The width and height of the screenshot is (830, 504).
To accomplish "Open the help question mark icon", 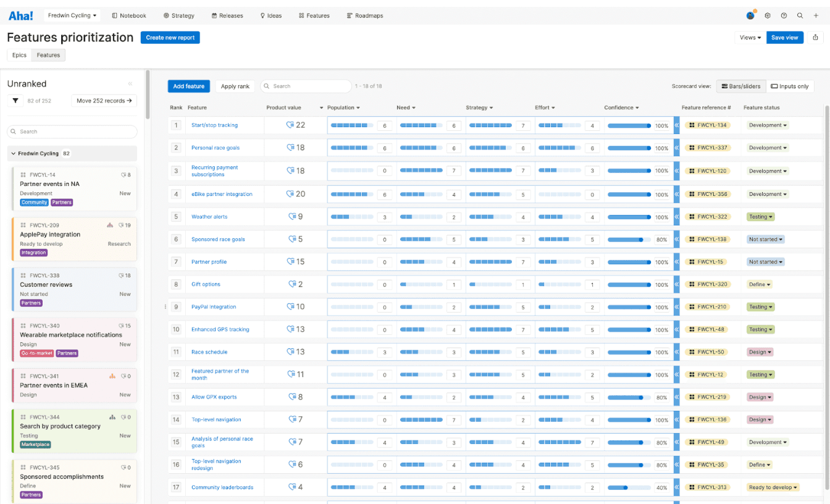I will [784, 15].
